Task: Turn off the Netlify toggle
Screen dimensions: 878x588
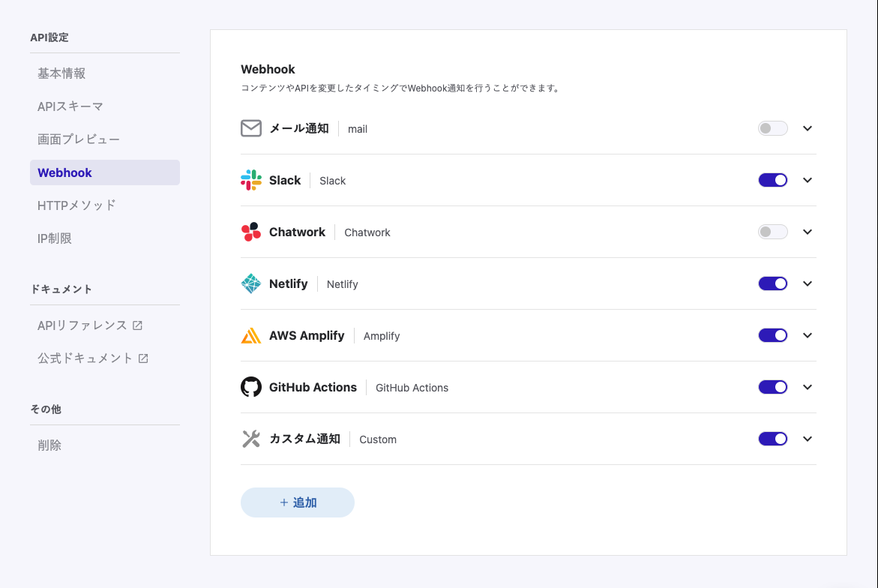Action: click(x=773, y=284)
